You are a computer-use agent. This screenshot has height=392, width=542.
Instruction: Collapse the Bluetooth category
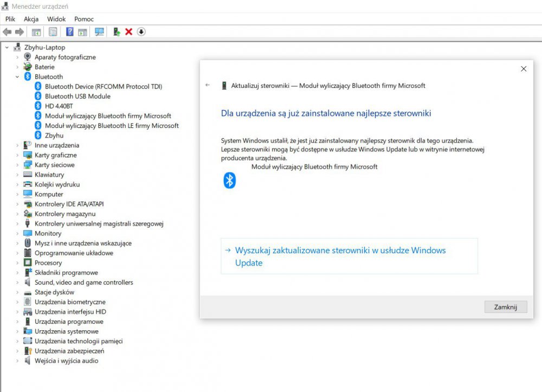click(17, 77)
